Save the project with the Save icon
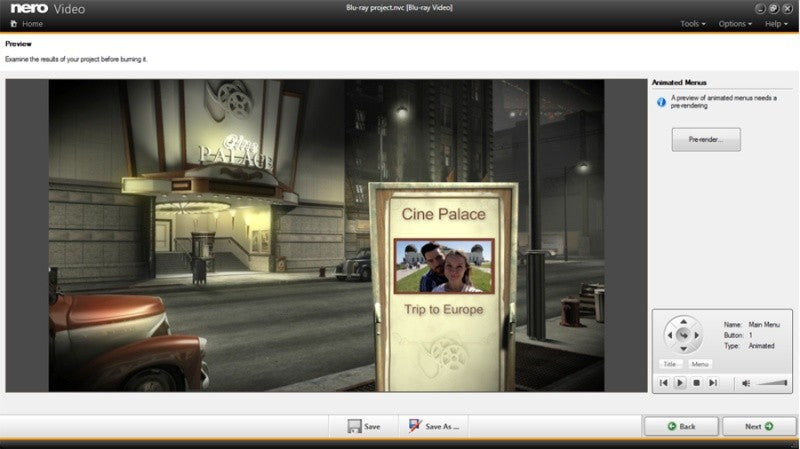The height and width of the screenshot is (449, 800). coord(364,427)
